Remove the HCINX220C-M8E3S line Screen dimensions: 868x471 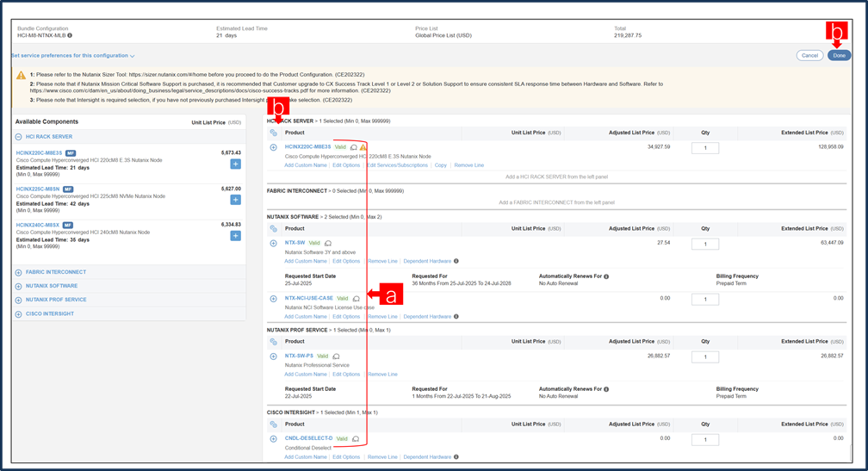(468, 165)
